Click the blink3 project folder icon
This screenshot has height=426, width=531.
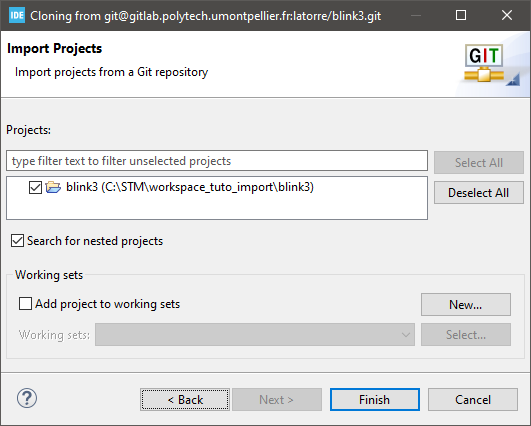[x=53, y=187]
